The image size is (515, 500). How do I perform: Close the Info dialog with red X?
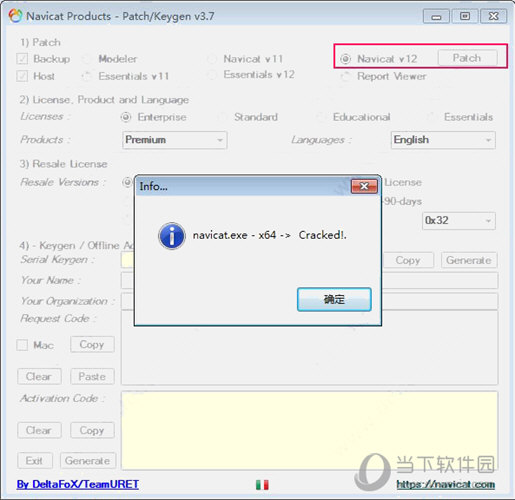pyautogui.click(x=364, y=186)
